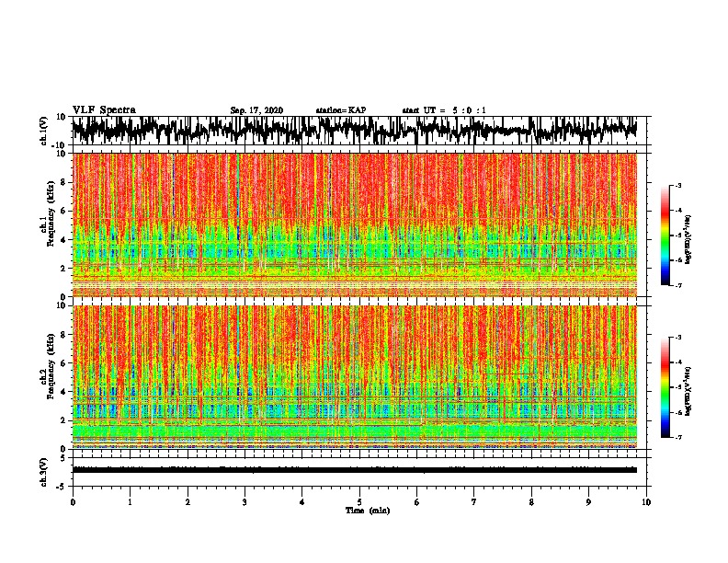The width and height of the screenshot is (728, 563).
Task: Click the "-3" label on ch.1 colorbar
Action: click(677, 185)
